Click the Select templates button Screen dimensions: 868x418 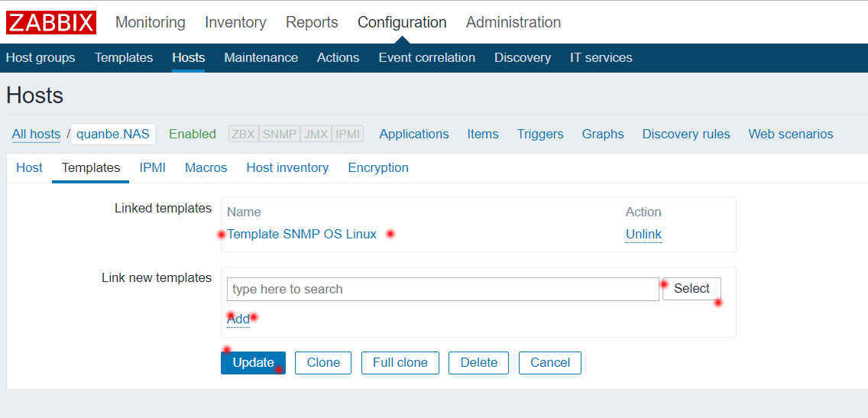[691, 288]
